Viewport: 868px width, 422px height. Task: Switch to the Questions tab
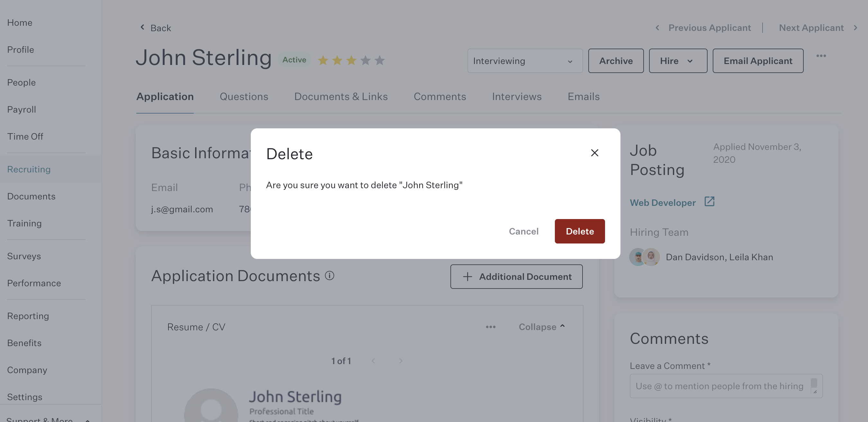[x=244, y=97]
